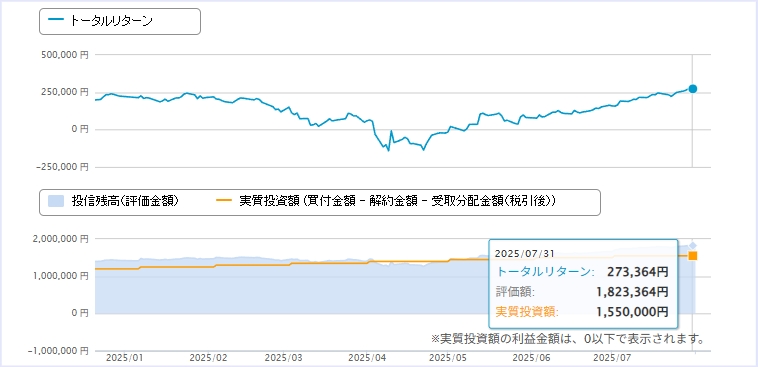This screenshot has height=367, width=758.
Task: Select the orange square 実質投資額 marker
Action: coord(693,256)
